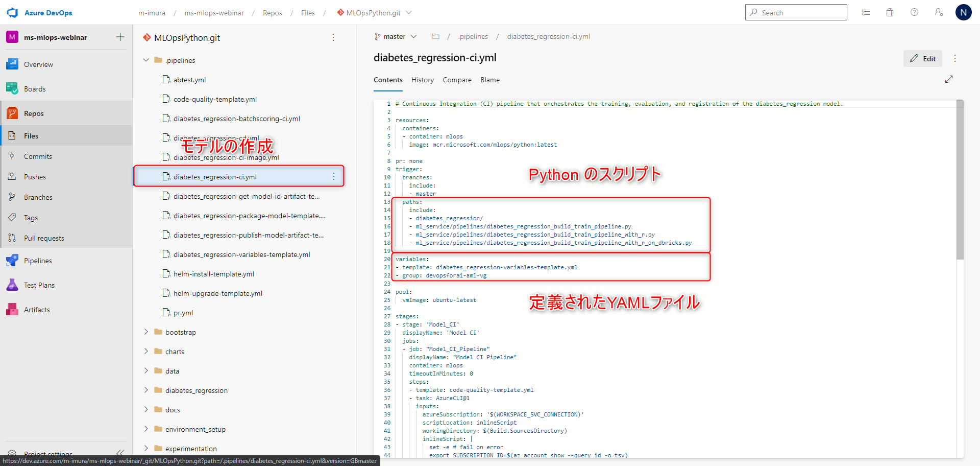
Task: Switch to the Compare tab
Action: (x=457, y=80)
